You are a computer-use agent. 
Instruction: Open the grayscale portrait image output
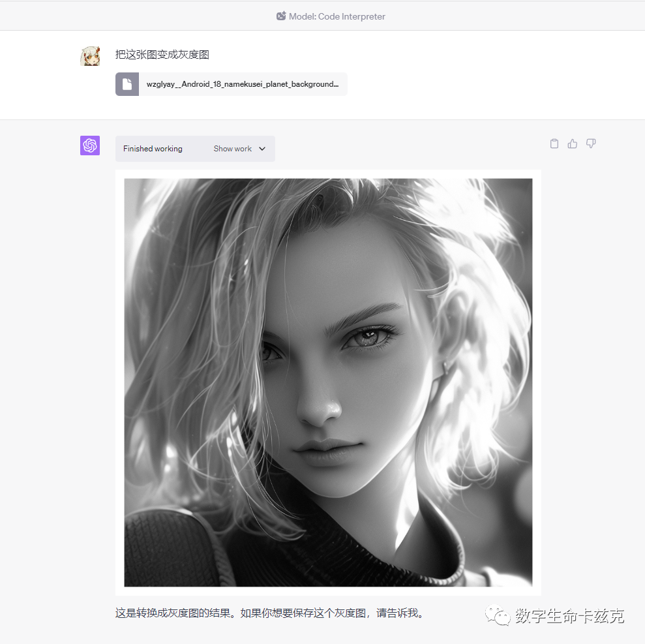(x=328, y=382)
